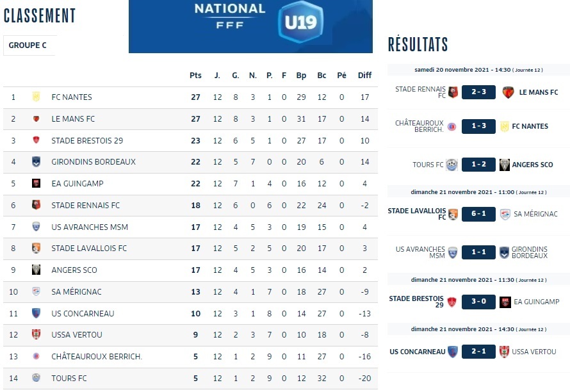The width and height of the screenshot is (570, 392).
Task: Click the USSA Vertou crest in standings
Action: pyautogui.click(x=37, y=335)
